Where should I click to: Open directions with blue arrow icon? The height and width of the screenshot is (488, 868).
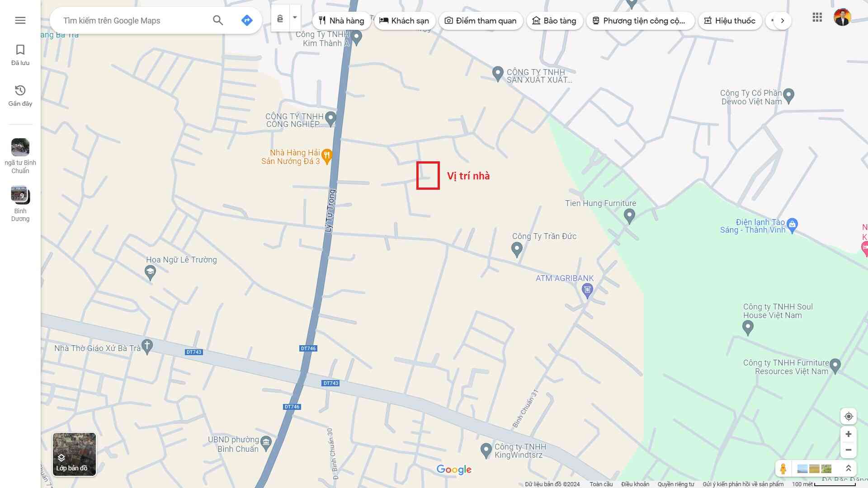(x=247, y=20)
